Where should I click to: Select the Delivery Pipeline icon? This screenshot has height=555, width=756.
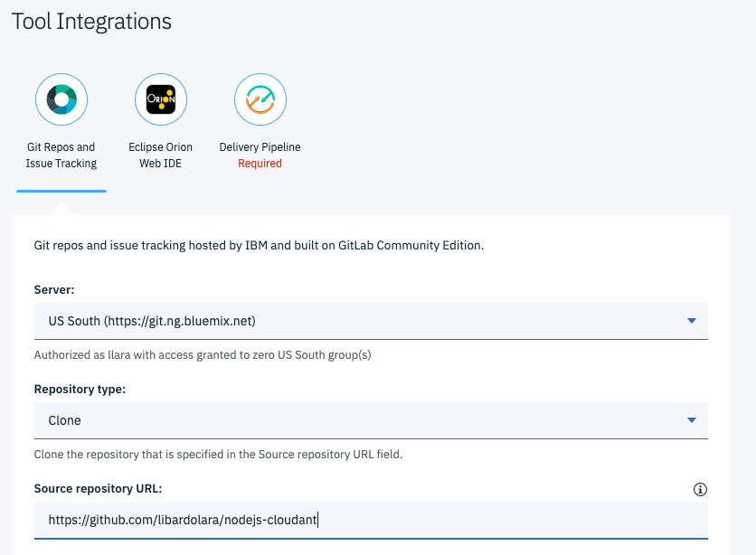click(x=260, y=99)
